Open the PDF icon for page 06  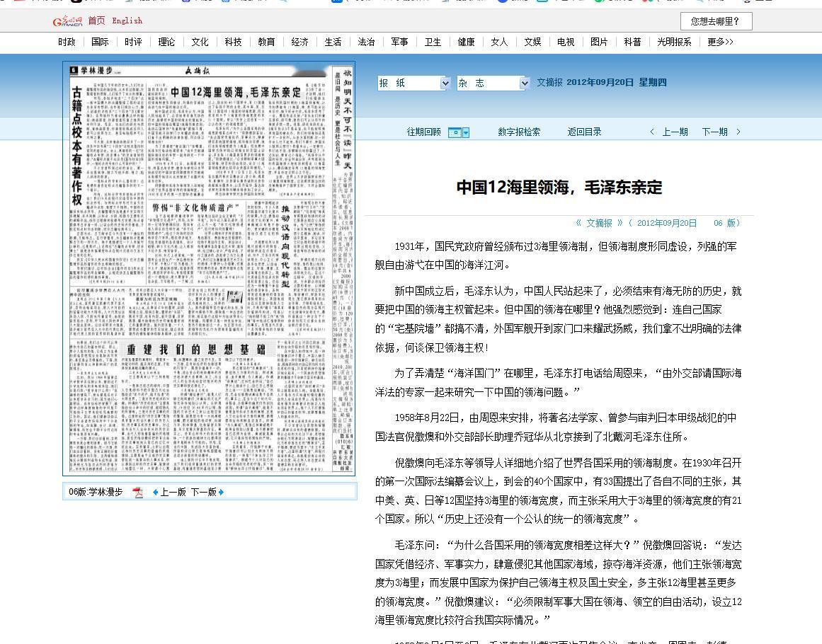pyautogui.click(x=138, y=493)
